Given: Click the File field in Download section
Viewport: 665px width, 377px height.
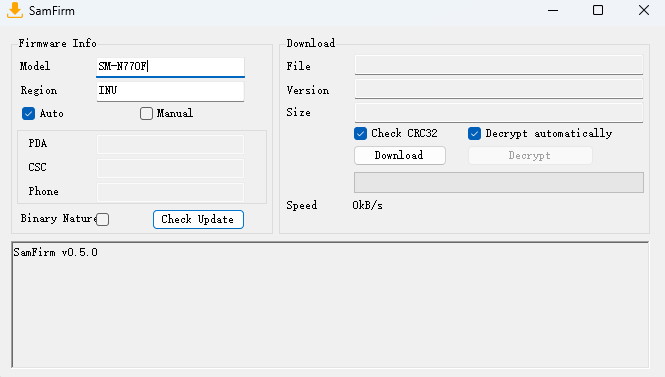Looking at the screenshot, I should coord(499,65).
